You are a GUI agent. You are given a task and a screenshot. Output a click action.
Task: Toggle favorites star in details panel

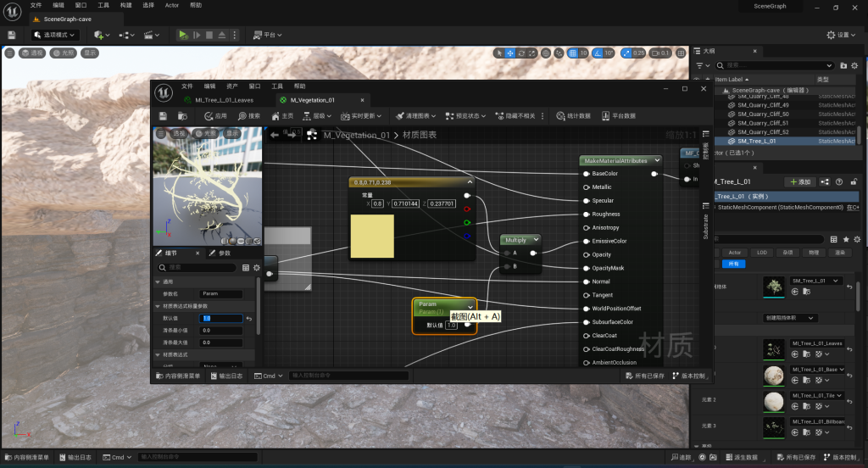[846, 239]
